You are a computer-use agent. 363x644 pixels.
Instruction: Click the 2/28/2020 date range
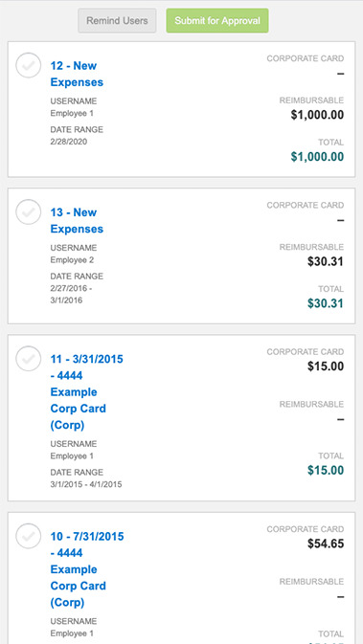click(69, 142)
